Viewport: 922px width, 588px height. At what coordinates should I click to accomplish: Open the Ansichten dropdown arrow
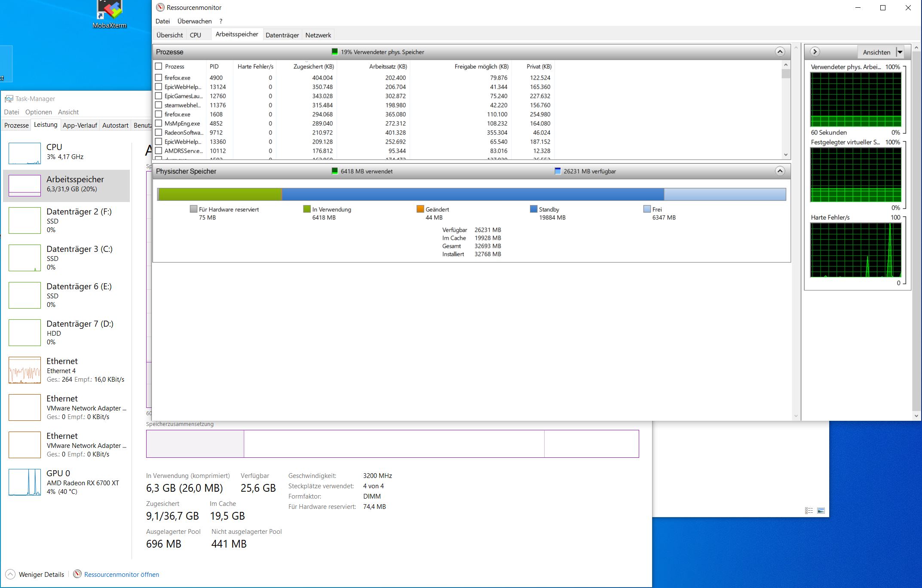(900, 52)
